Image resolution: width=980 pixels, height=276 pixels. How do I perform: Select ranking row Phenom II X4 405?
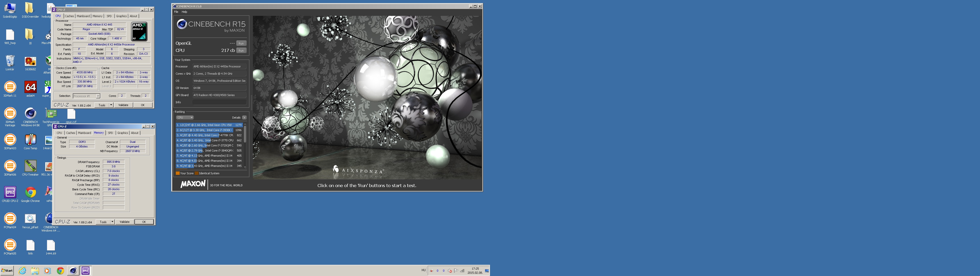(209, 156)
